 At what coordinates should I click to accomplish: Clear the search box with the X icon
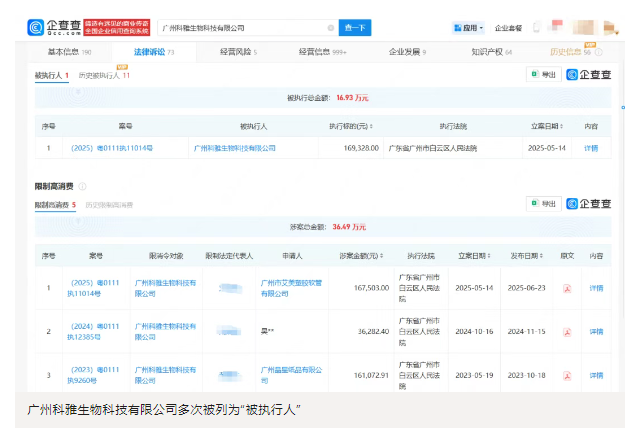click(331, 28)
